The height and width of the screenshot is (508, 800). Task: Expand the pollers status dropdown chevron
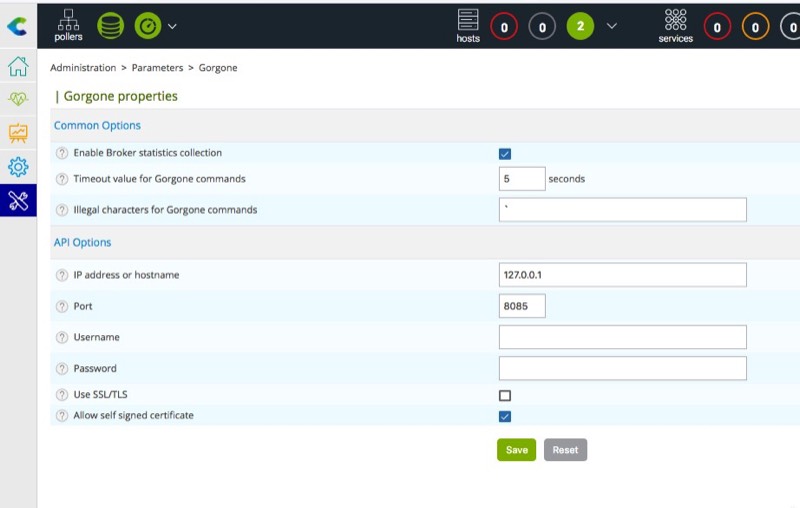172,26
